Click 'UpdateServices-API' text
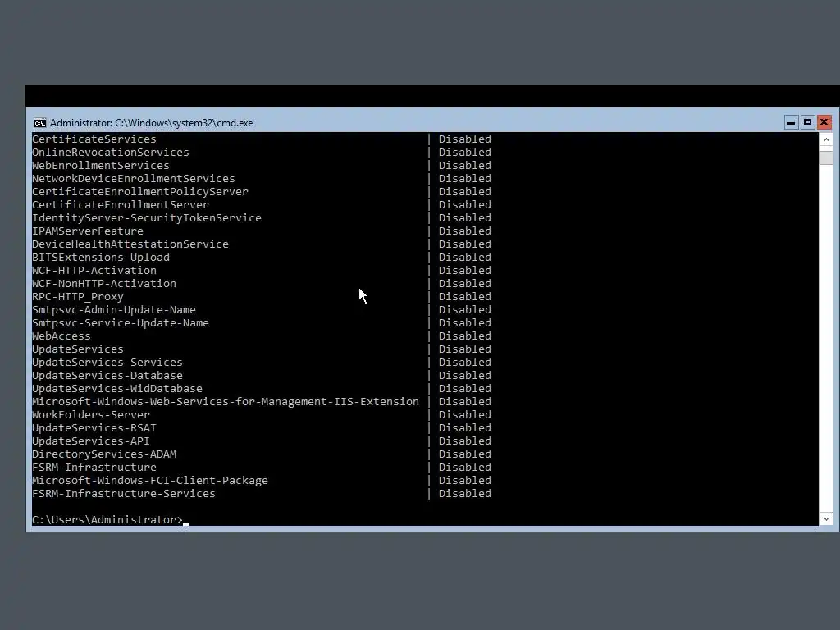The height and width of the screenshot is (630, 840). coord(91,441)
